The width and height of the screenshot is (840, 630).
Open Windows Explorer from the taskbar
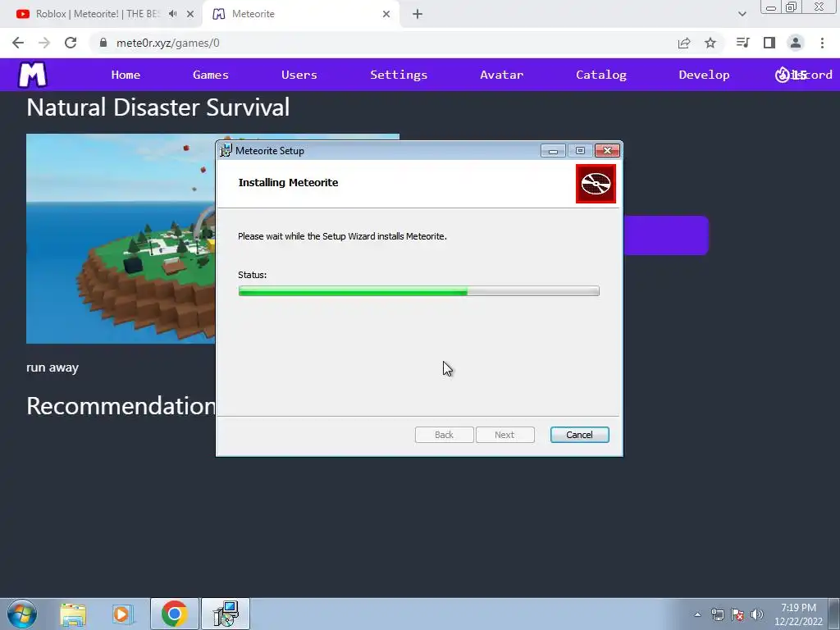73,614
